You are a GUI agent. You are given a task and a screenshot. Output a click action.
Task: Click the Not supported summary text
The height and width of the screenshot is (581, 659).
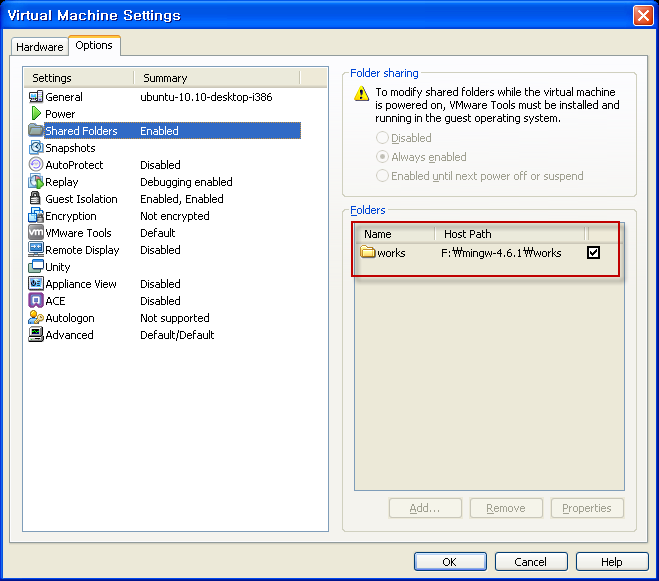[x=175, y=318]
